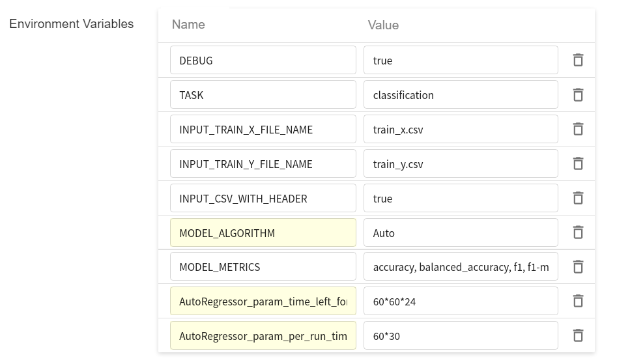Focus the INPUT_CSV_WITH_HEADER name field
This screenshot has height=364, width=630.
click(263, 198)
